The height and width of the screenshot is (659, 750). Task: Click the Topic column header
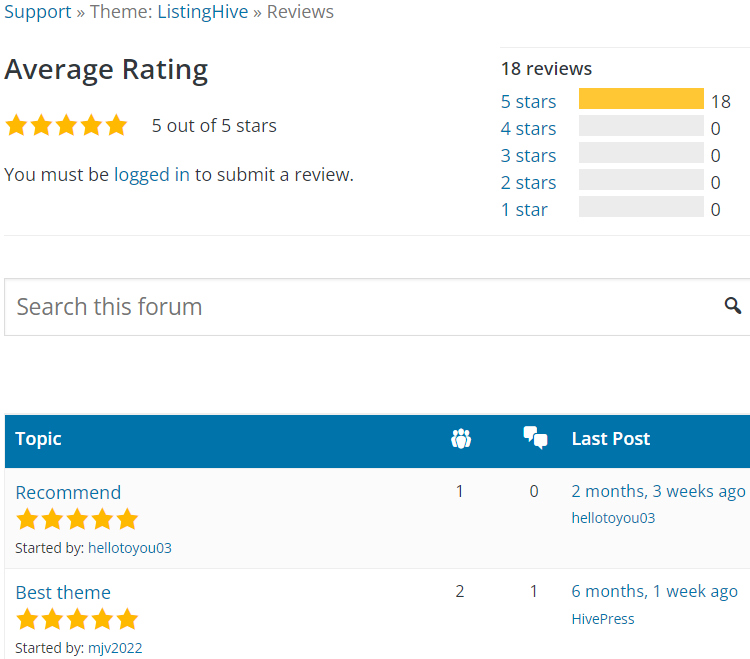click(38, 439)
